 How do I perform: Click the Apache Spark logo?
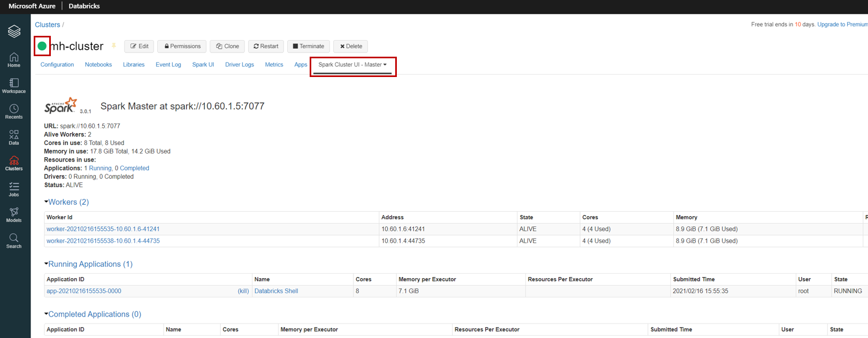tap(60, 106)
